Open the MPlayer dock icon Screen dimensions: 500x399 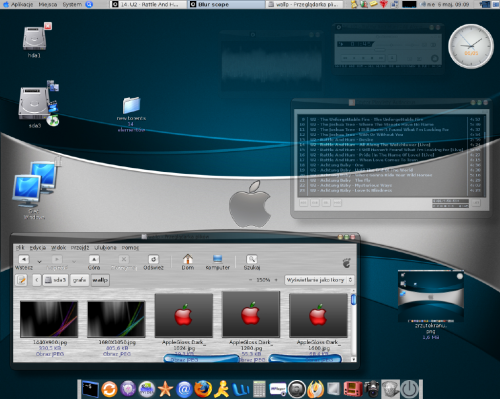point(278,389)
